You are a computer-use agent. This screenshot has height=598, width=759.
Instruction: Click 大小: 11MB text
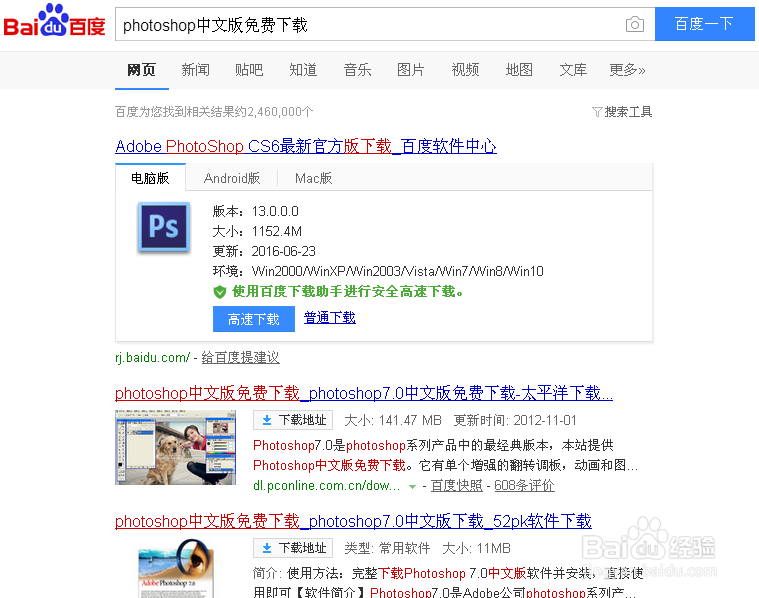476,549
